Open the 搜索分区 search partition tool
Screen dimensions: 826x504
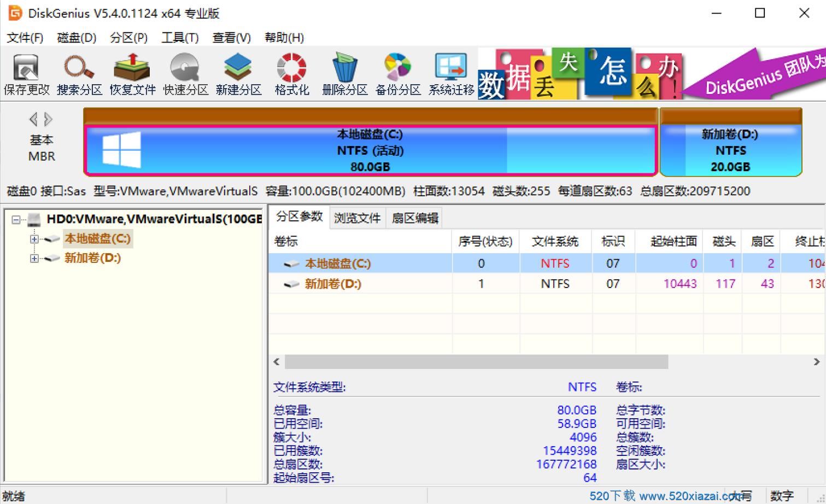click(79, 74)
